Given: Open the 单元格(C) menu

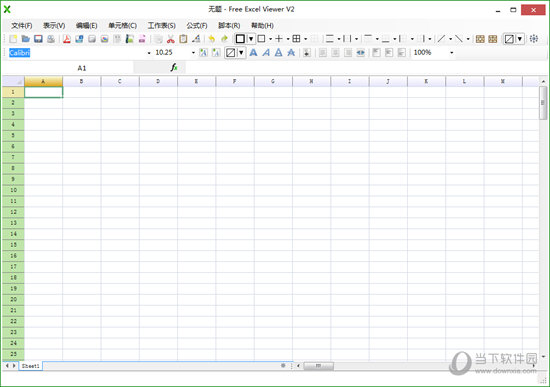Looking at the screenshot, I should (x=122, y=26).
